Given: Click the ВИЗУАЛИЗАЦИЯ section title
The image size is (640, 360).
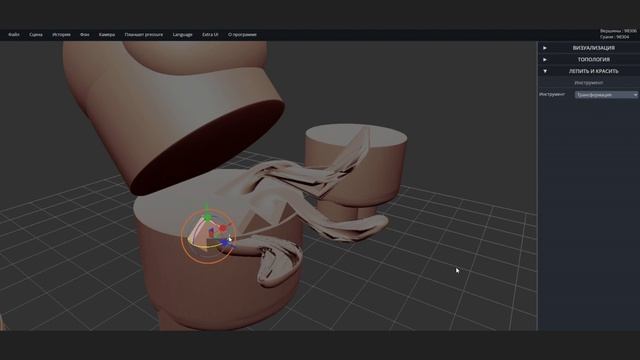Looking at the screenshot, I should [x=593, y=48].
